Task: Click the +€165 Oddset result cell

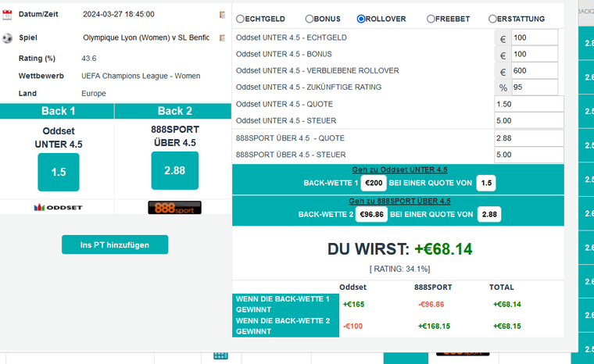Action: point(353,304)
